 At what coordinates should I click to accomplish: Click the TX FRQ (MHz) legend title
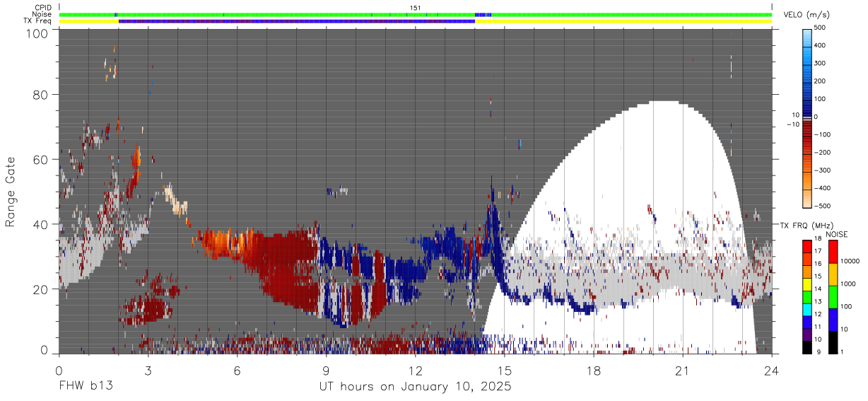tap(806, 225)
